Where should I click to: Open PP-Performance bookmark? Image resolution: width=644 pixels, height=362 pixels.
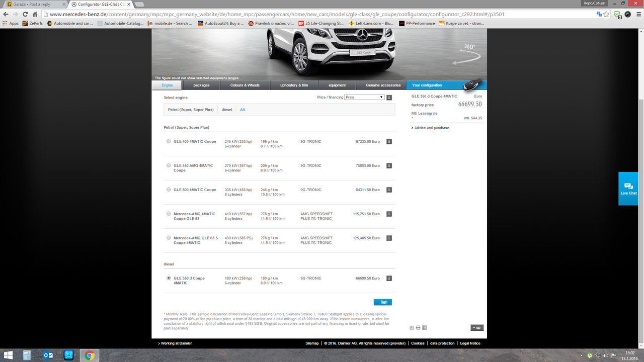417,23
